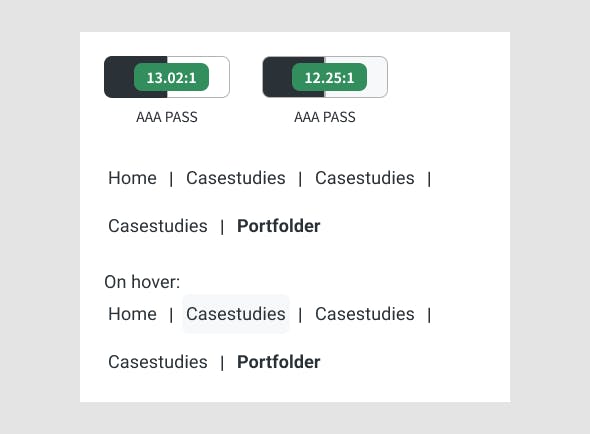This screenshot has height=434, width=590.
Task: Open Home link in top navigation
Action: (x=132, y=178)
